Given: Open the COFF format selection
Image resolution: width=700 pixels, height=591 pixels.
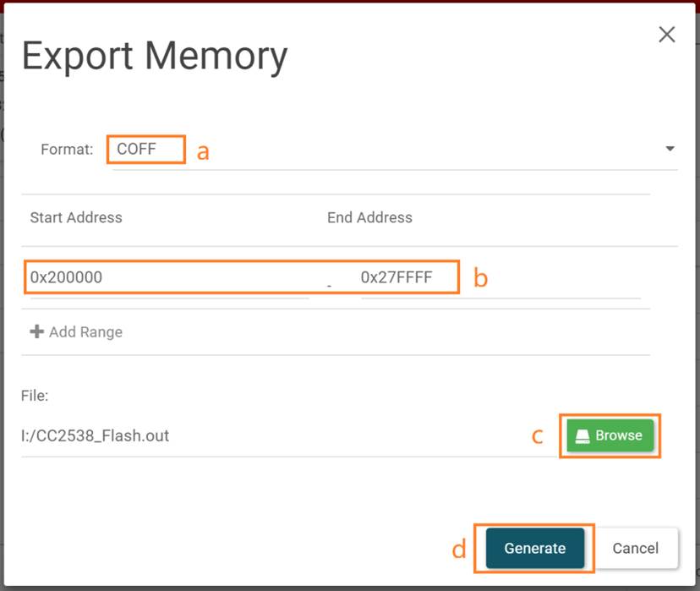Looking at the screenshot, I should (x=137, y=149).
